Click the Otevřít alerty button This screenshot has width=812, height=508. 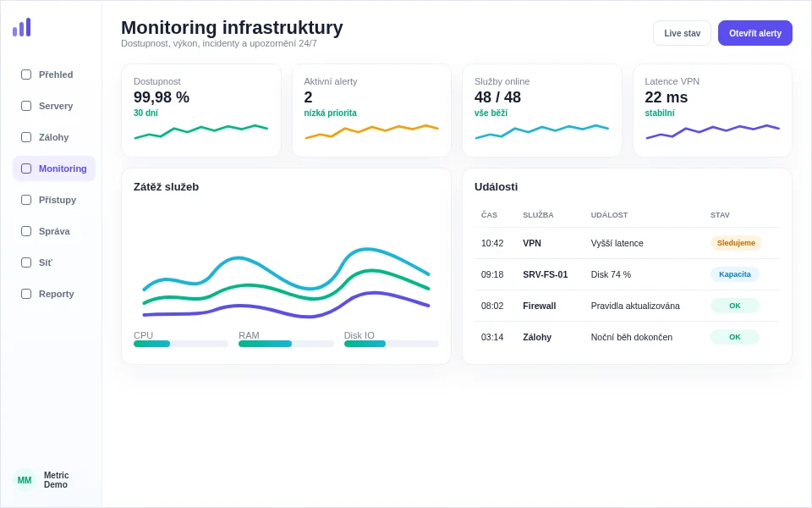[x=755, y=33]
